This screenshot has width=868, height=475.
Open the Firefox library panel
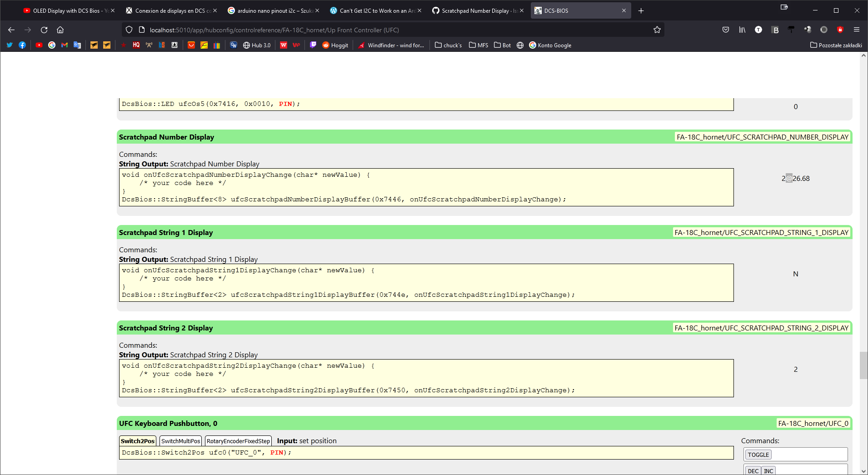pos(742,30)
